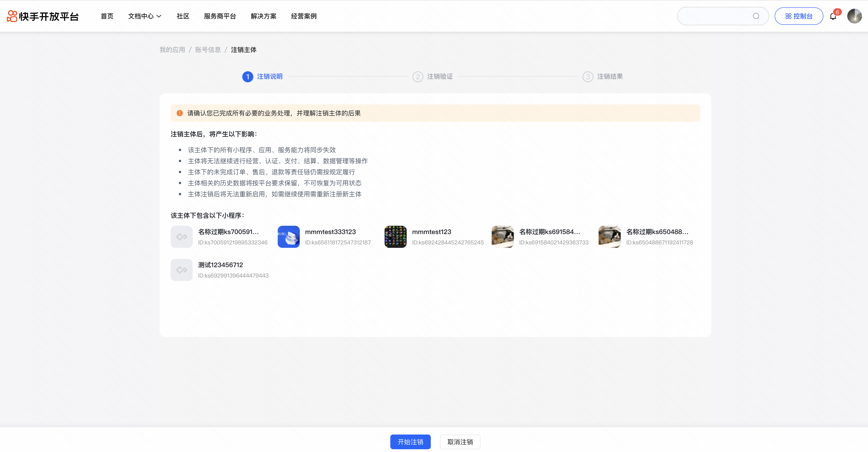Open 经营案例 from the top menu

pos(304,16)
